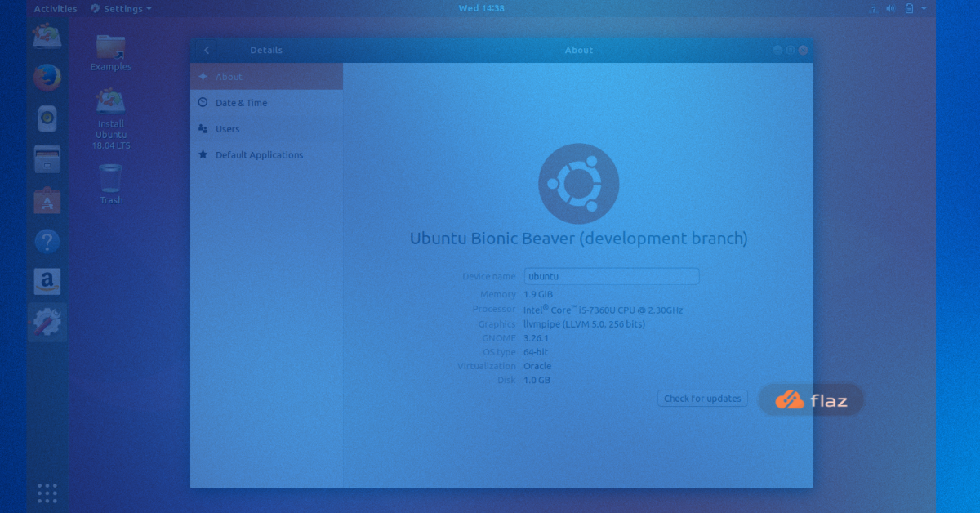This screenshot has width=980, height=513.
Task: Click the Check for updates button
Action: click(702, 399)
